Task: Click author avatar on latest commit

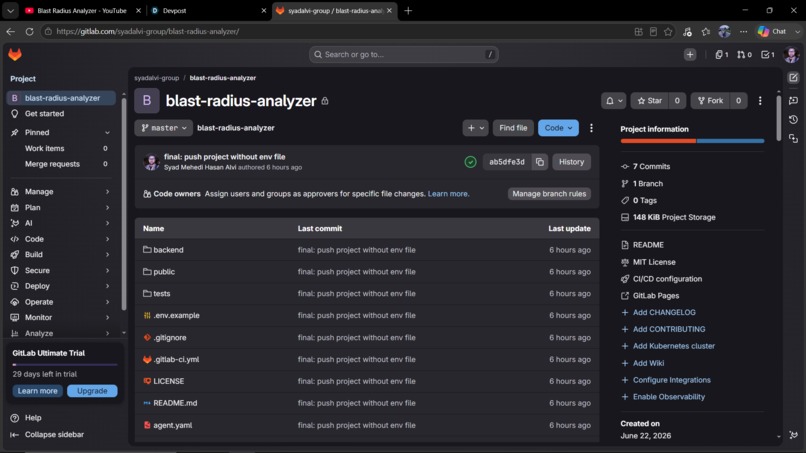Action: tap(151, 162)
